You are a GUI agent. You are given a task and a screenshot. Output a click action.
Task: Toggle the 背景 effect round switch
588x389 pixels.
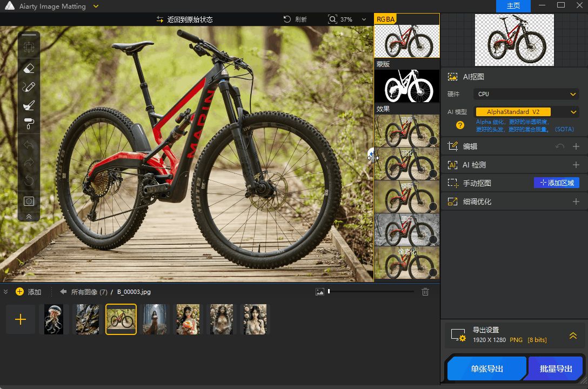[x=433, y=141]
